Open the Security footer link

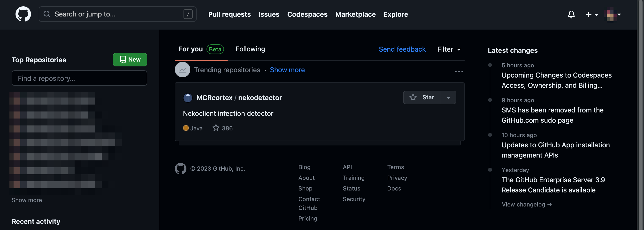354,199
